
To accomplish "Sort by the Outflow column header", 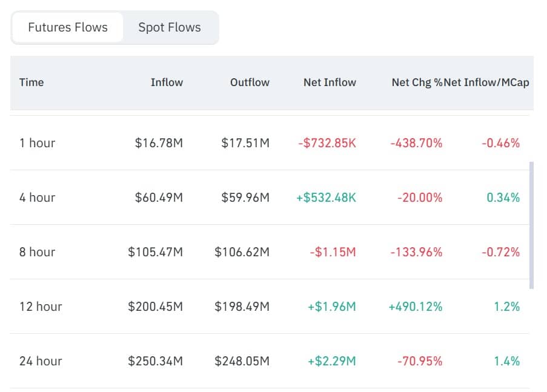I will coord(249,82).
